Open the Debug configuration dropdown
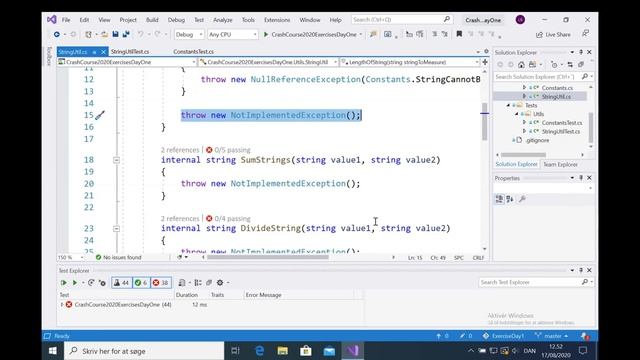The height and width of the screenshot is (360, 640). (189, 35)
